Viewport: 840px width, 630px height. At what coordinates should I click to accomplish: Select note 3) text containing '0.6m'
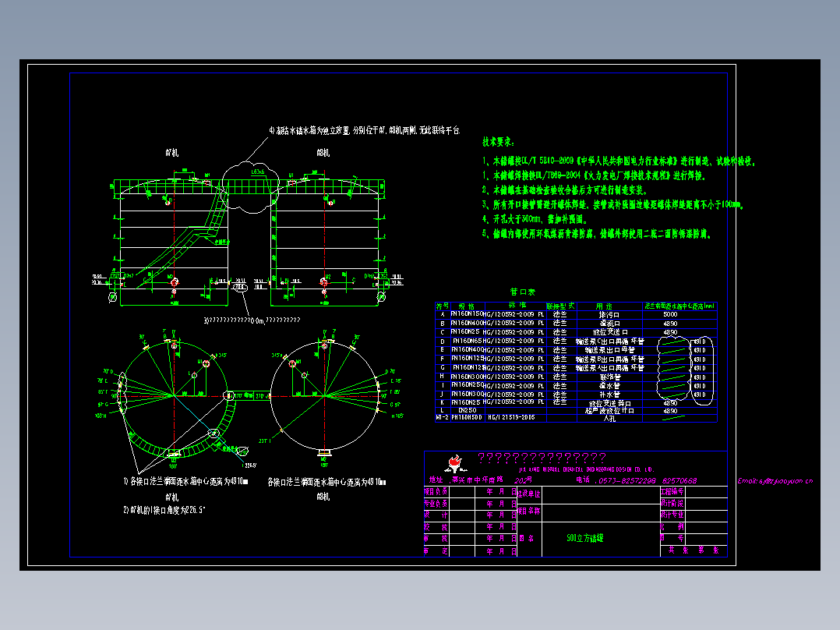[x=252, y=320]
